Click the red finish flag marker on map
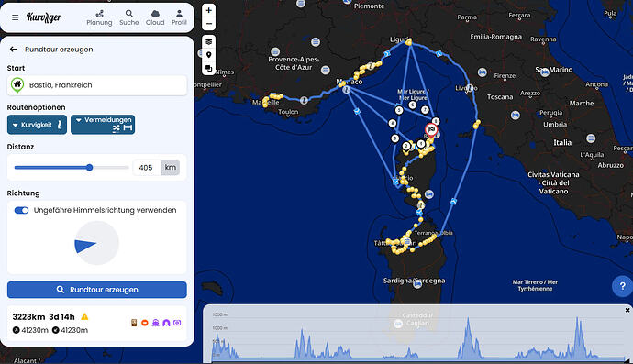The height and width of the screenshot is (364, 633). pos(431,129)
